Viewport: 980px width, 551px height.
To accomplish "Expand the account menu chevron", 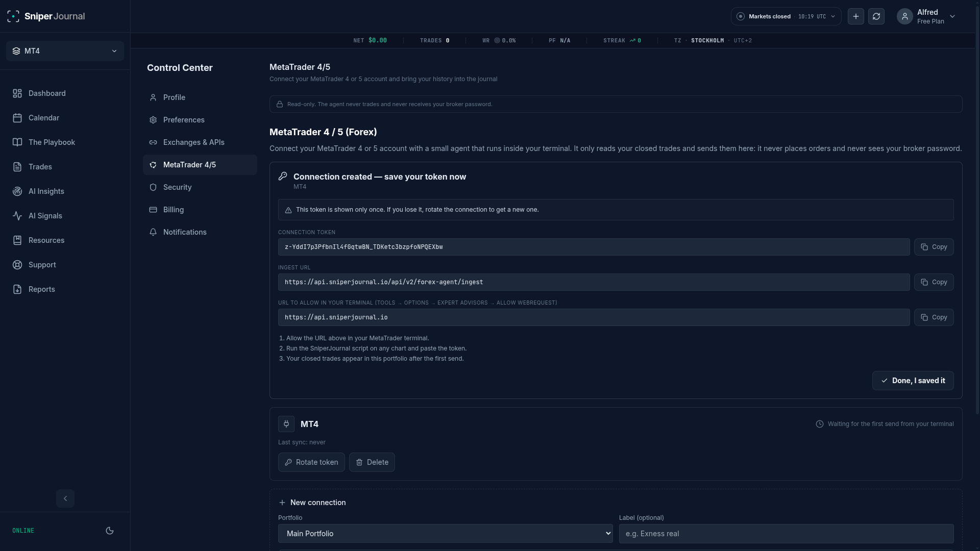I will pyautogui.click(x=952, y=16).
